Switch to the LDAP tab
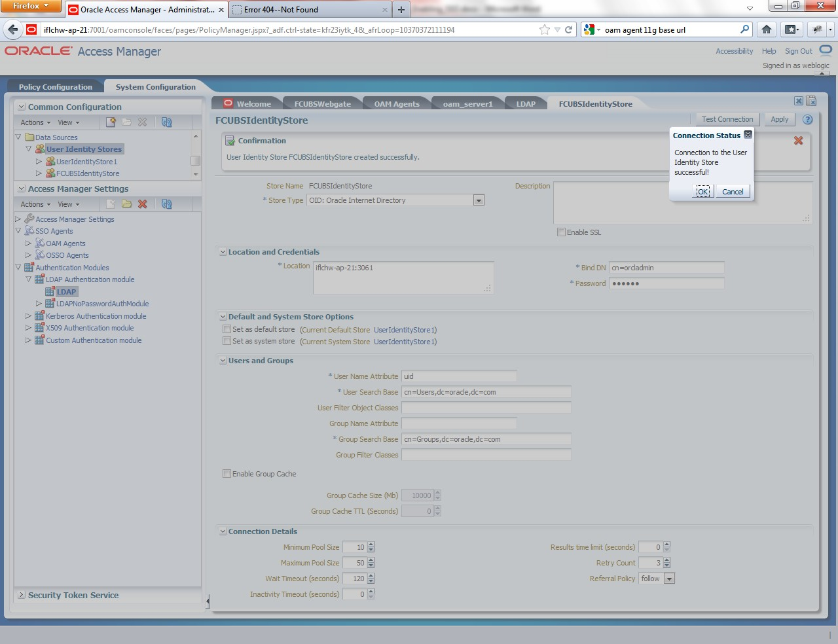838x644 pixels. coord(526,104)
